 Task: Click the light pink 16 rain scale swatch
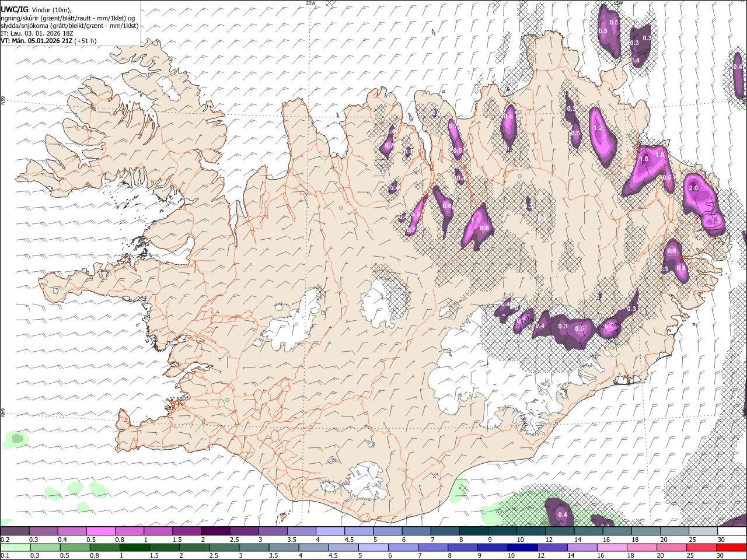(613, 547)
